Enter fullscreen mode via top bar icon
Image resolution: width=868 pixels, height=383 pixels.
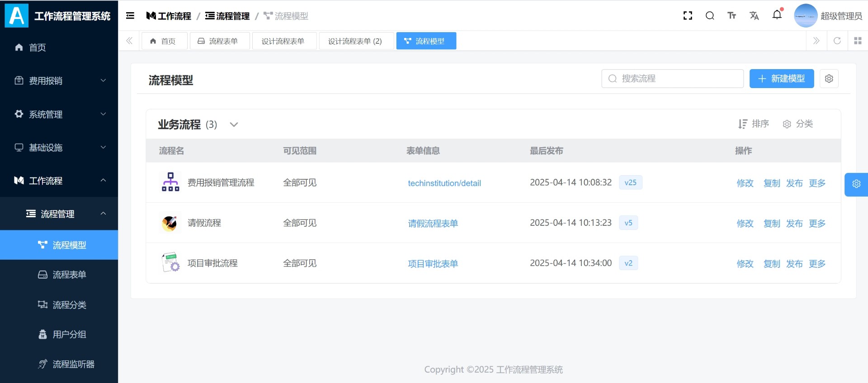(x=688, y=16)
